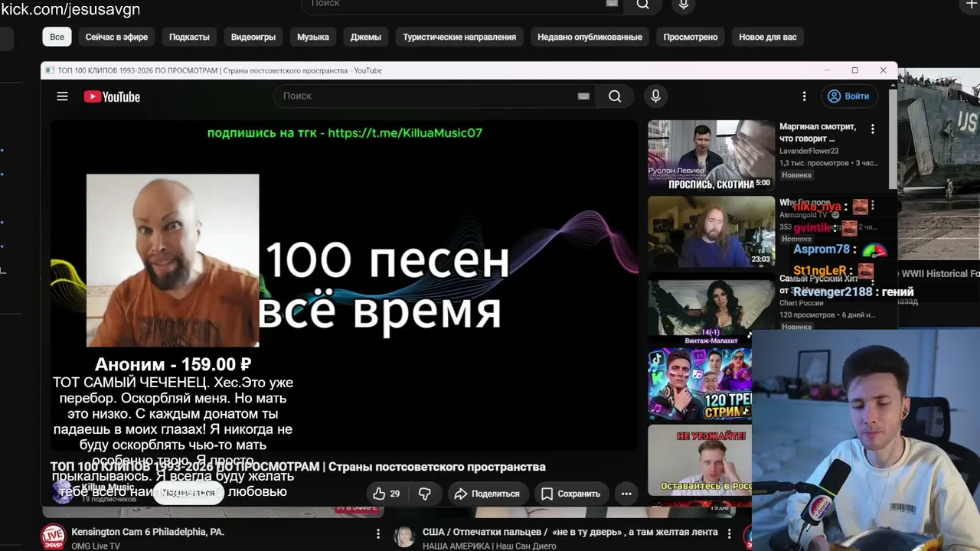Click the НАША АМЕРИКА channel avatar
980x551 pixels.
[x=404, y=536]
